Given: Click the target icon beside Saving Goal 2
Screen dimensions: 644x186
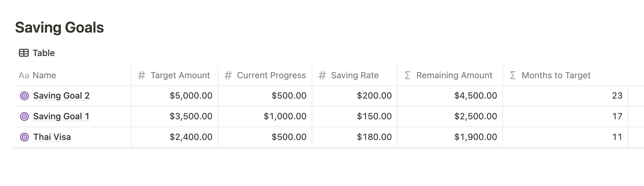Looking at the screenshot, I should [x=24, y=96].
